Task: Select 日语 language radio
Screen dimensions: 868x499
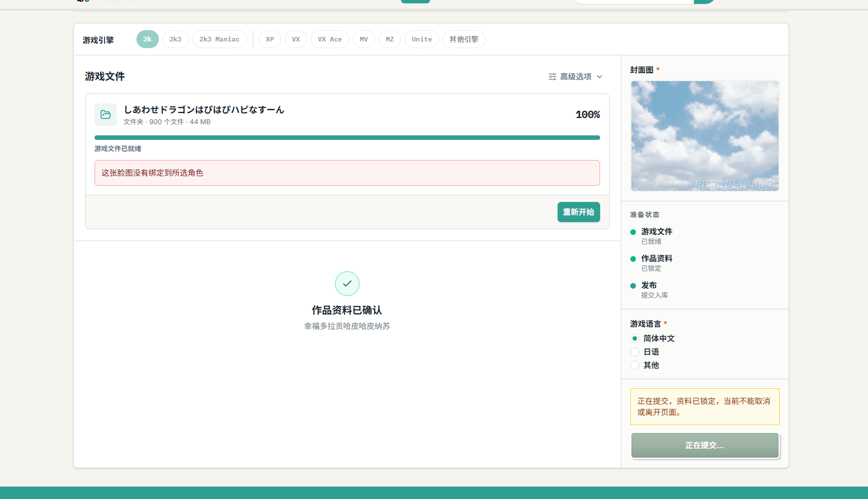Action: 635,352
